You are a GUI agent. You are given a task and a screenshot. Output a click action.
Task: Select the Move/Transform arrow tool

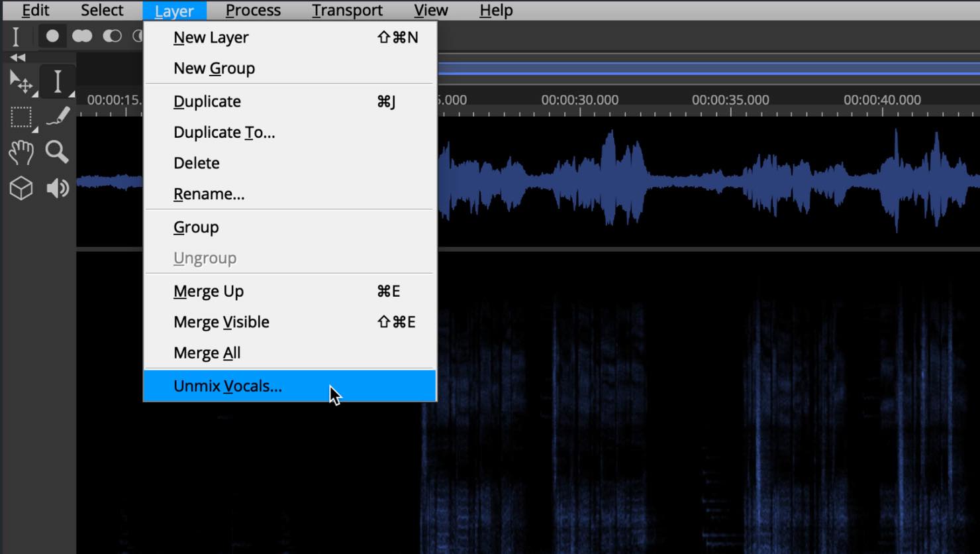click(21, 83)
